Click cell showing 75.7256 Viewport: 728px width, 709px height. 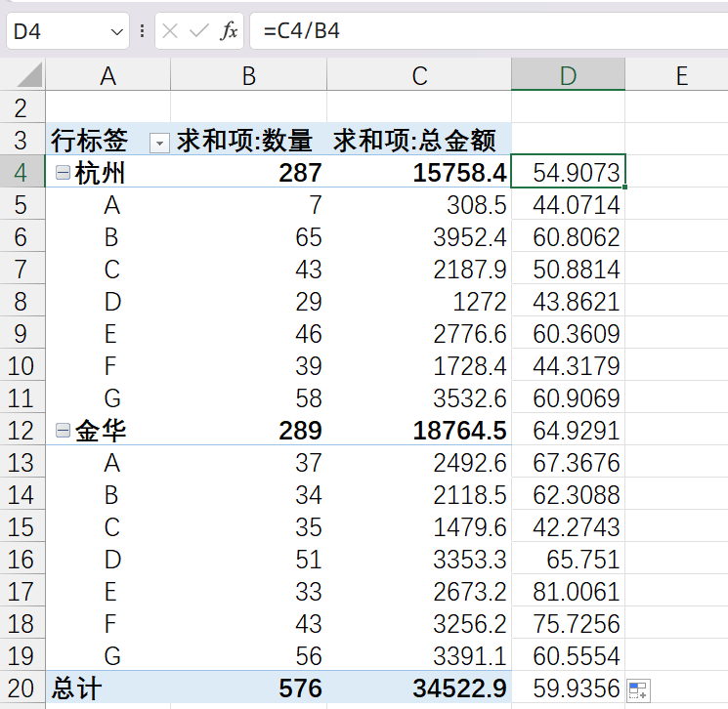click(x=569, y=624)
